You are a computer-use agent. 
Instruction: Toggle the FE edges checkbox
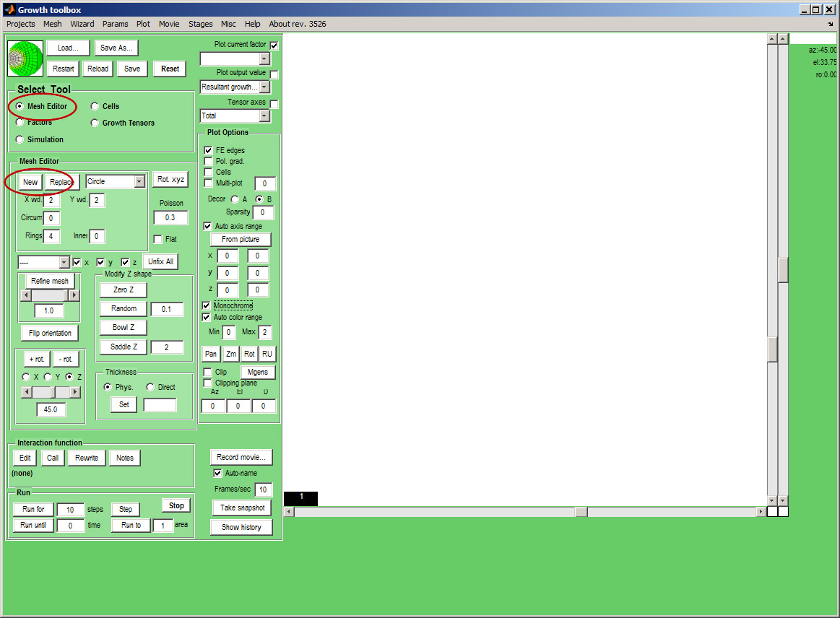tap(209, 150)
